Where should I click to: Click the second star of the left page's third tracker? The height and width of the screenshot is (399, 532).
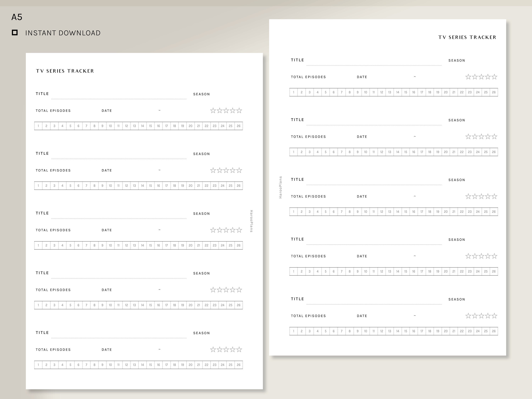click(x=220, y=230)
